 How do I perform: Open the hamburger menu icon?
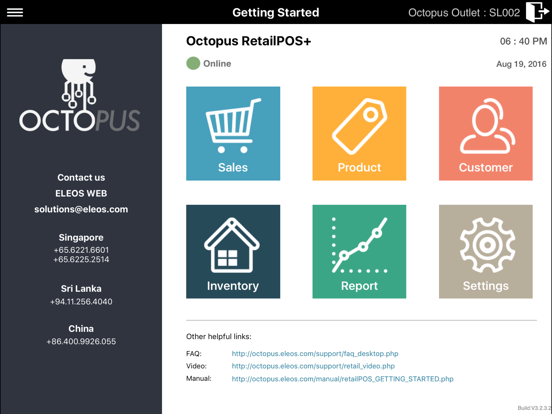[x=15, y=12]
